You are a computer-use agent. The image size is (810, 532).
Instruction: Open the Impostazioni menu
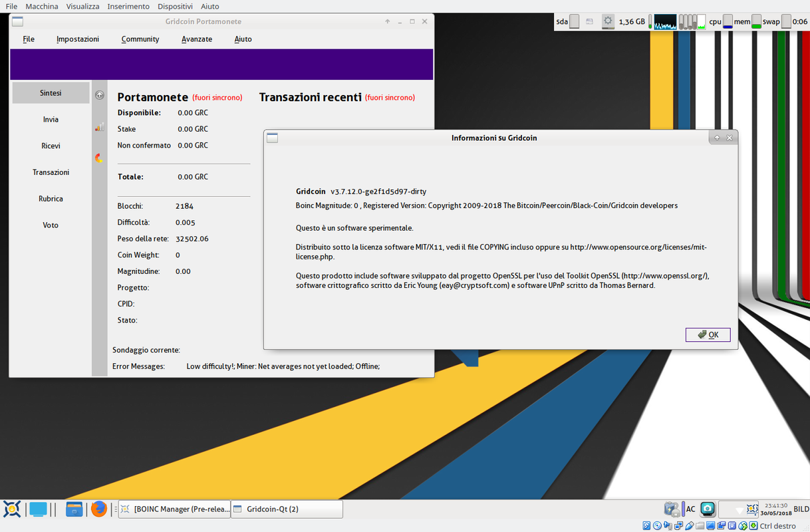tap(78, 39)
